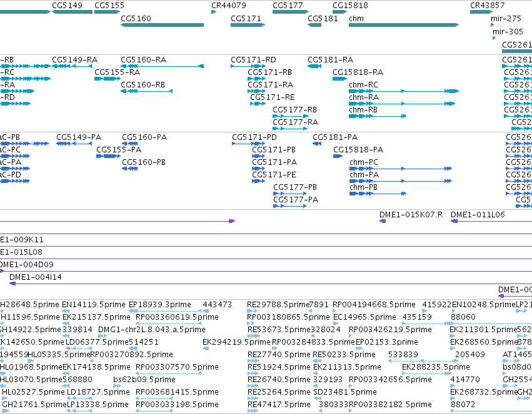Select the DMG1-chr2L.8.043.a.5prime label

coord(152,330)
